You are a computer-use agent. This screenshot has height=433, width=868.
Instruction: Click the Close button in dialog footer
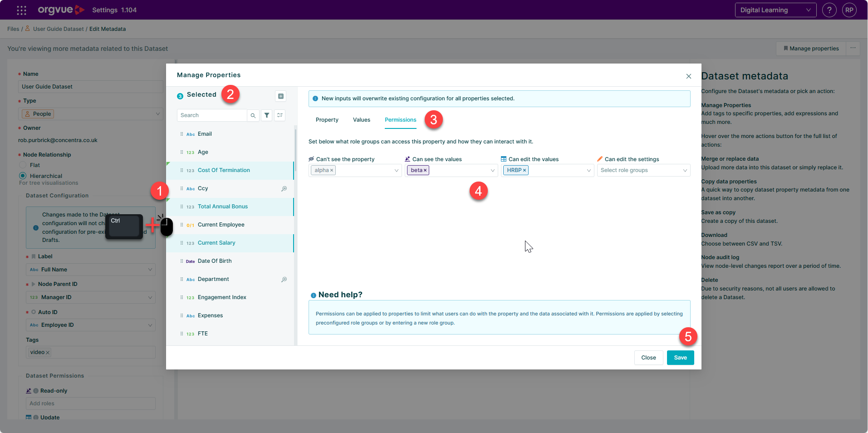[x=648, y=358]
